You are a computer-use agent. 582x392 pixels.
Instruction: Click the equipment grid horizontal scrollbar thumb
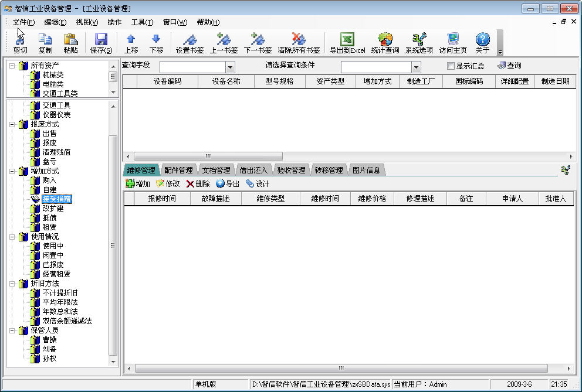point(208,156)
